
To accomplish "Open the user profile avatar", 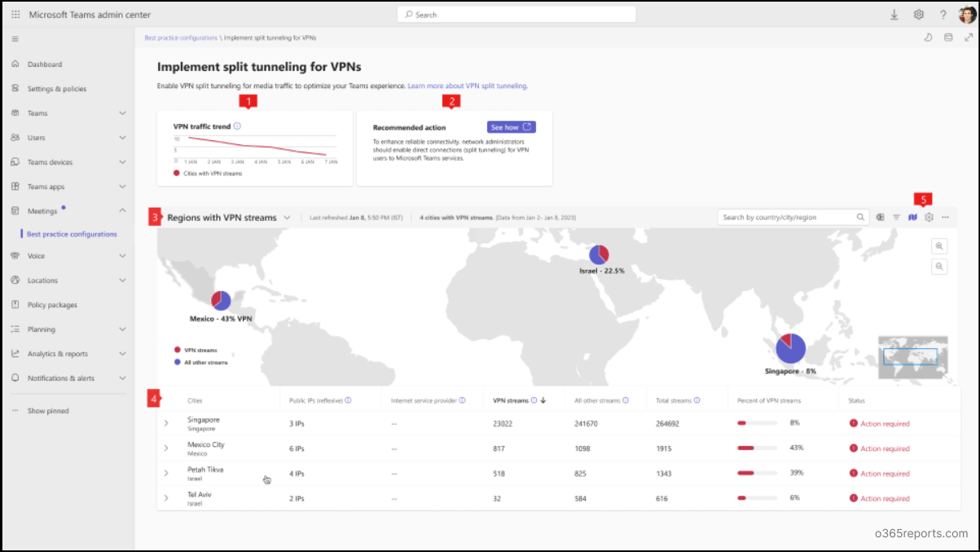I will click(966, 15).
